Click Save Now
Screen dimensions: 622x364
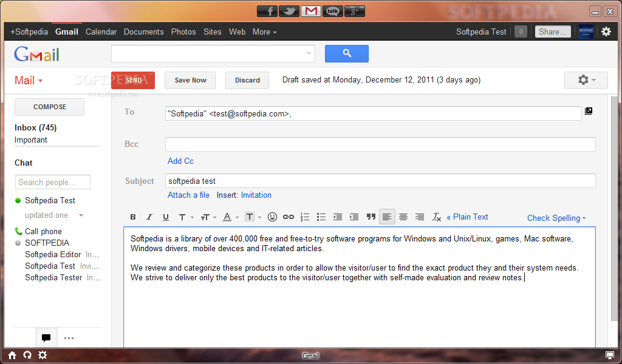190,80
